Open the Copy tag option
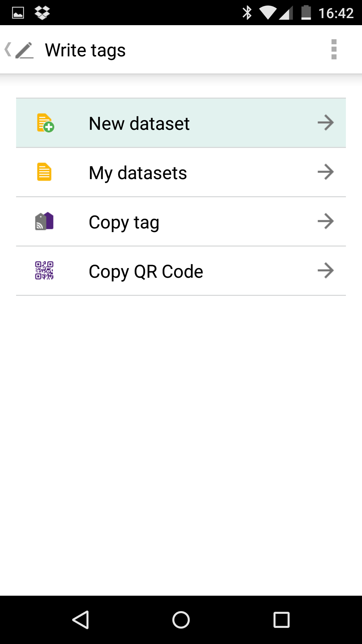The width and height of the screenshot is (362, 644). (x=181, y=221)
